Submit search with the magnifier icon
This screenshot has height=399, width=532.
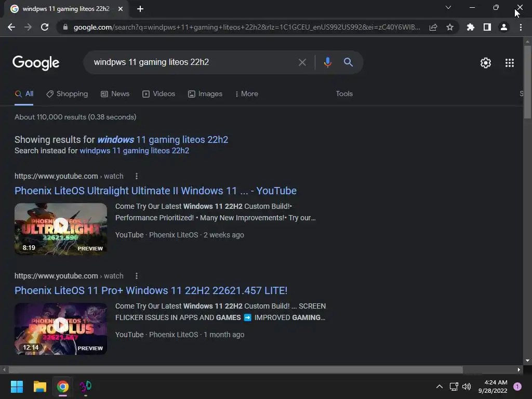tap(348, 62)
